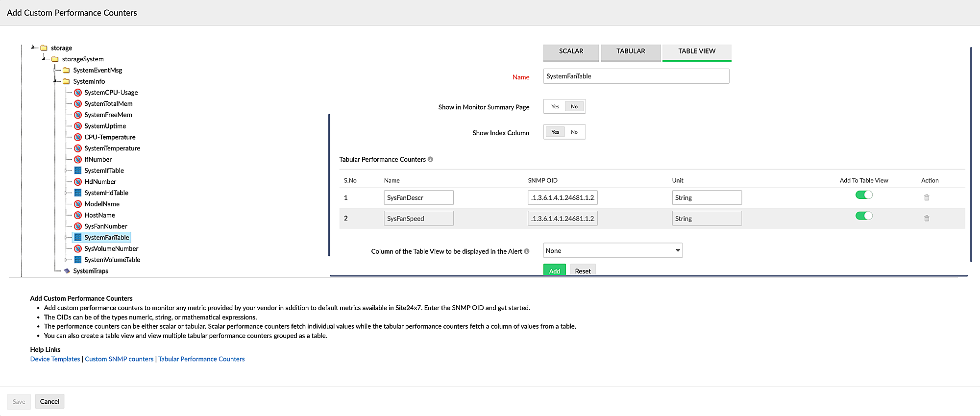980x416 pixels.
Task: Click the SystemHdTable table icon
Action: pos(78,193)
